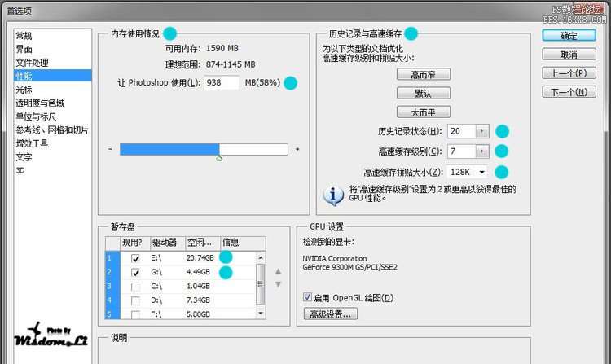Viewport: 611px width, 364px height.
Task: Select 性能 category in sidebar
Action: [x=53, y=76]
